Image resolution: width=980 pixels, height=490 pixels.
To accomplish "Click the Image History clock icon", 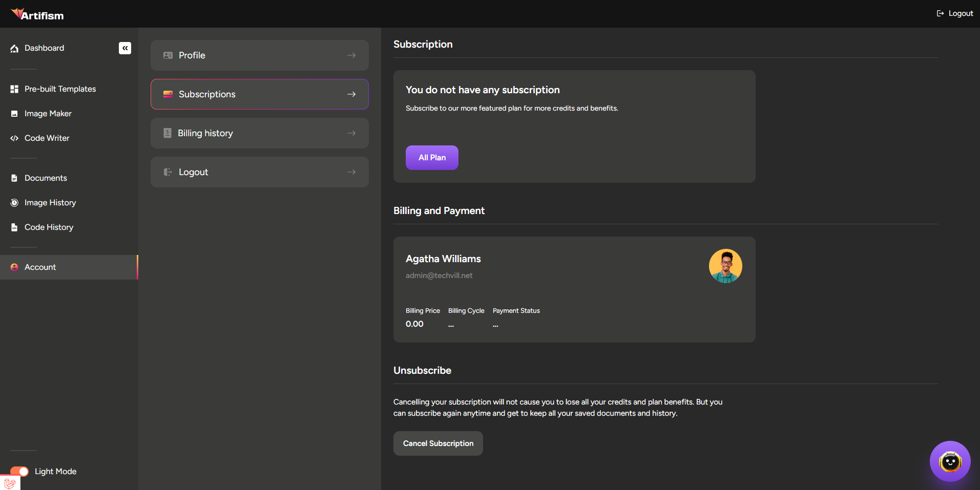I will [14, 203].
